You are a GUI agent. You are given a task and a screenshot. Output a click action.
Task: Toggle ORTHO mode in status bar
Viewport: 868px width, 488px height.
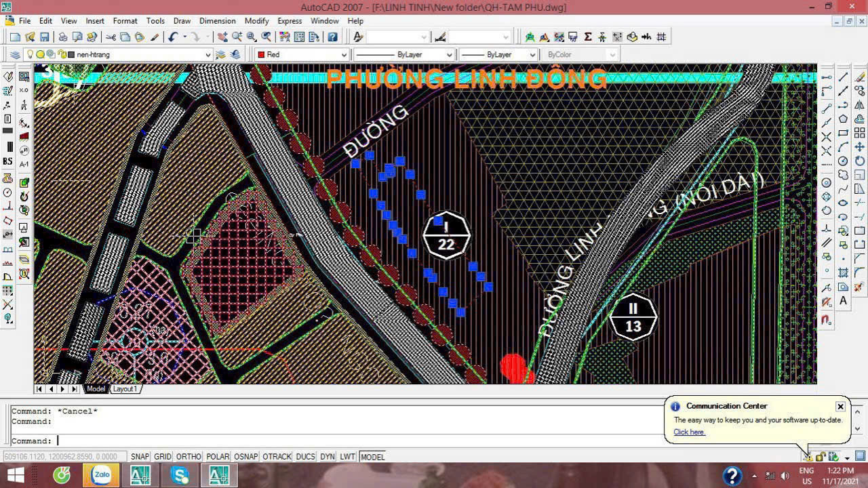point(189,457)
